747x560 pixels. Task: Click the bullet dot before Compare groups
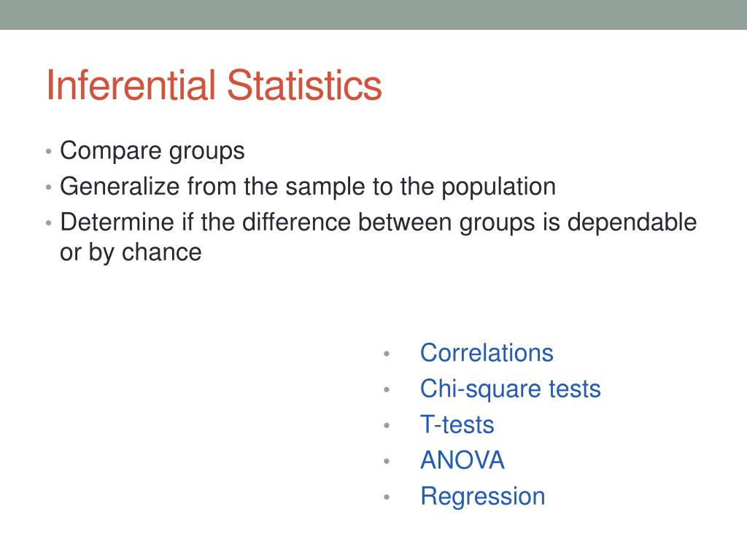[x=48, y=152]
